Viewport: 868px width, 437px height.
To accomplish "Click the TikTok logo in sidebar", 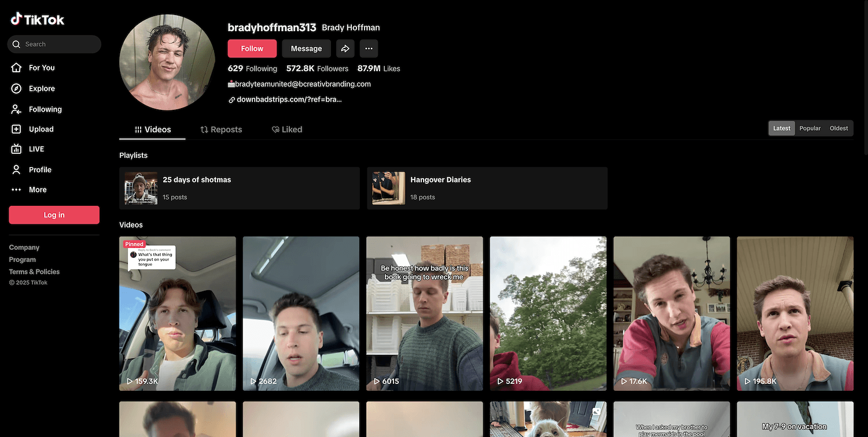I will point(38,20).
